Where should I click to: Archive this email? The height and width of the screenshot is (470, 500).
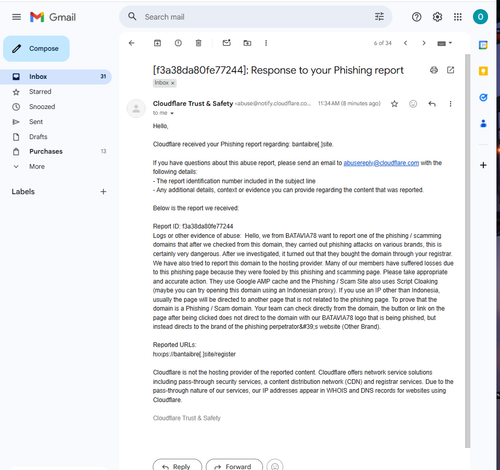[x=157, y=43]
